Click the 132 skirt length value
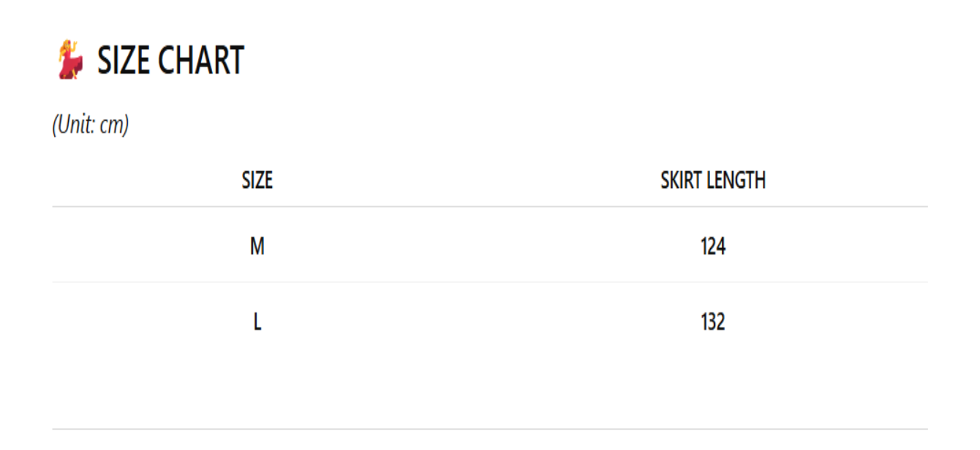980x450 pixels. click(713, 322)
